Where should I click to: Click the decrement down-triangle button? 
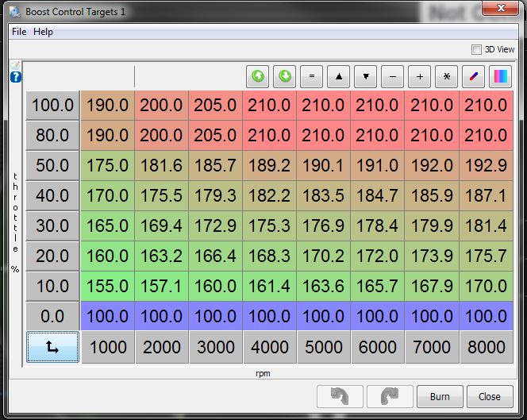pos(366,77)
